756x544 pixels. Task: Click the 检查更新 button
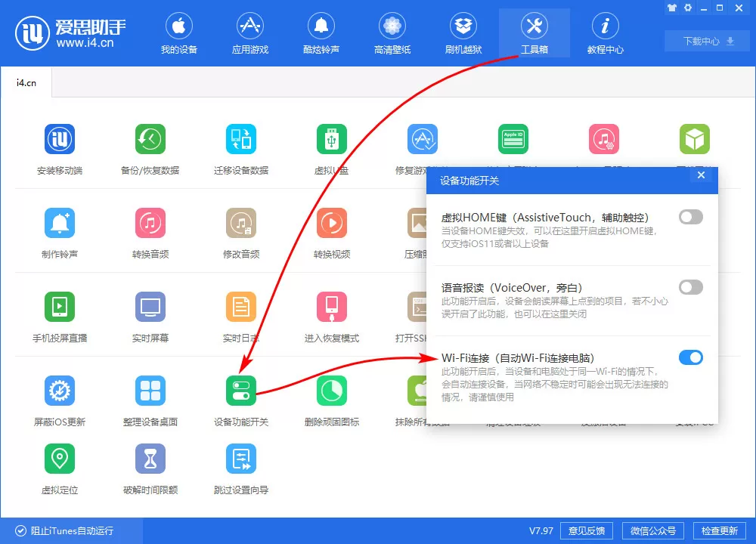720,530
